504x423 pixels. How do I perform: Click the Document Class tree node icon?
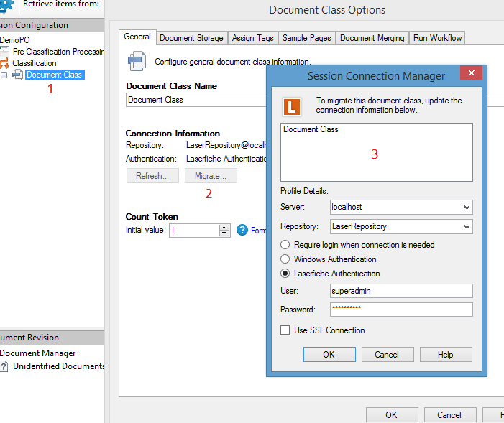(x=18, y=75)
